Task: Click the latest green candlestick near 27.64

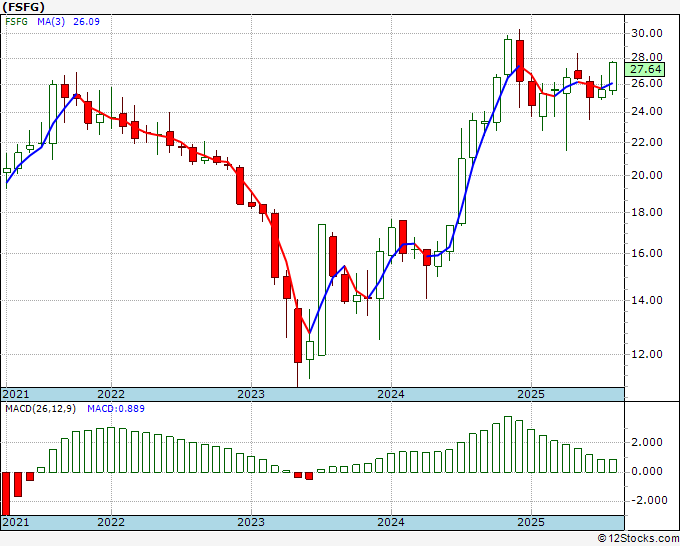Action: pyautogui.click(x=613, y=76)
